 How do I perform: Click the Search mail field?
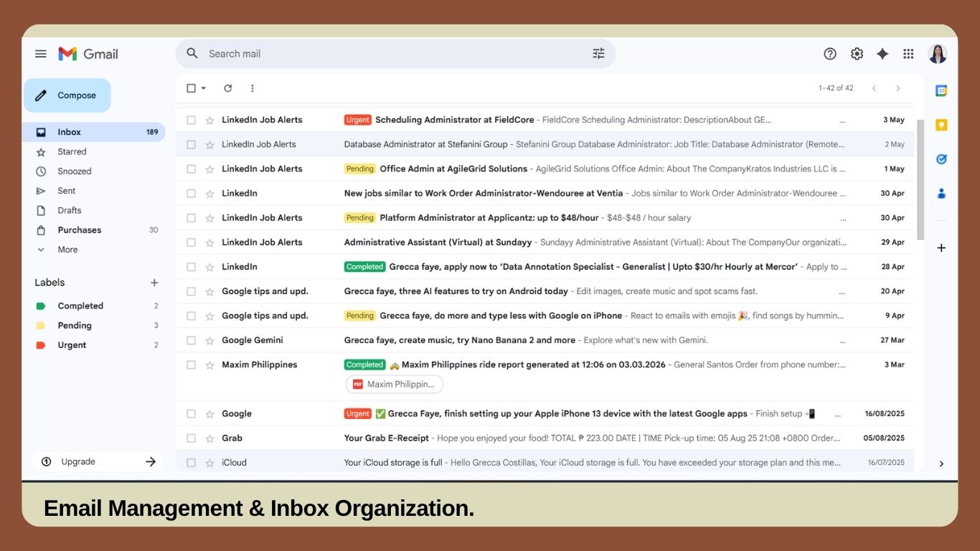396,54
